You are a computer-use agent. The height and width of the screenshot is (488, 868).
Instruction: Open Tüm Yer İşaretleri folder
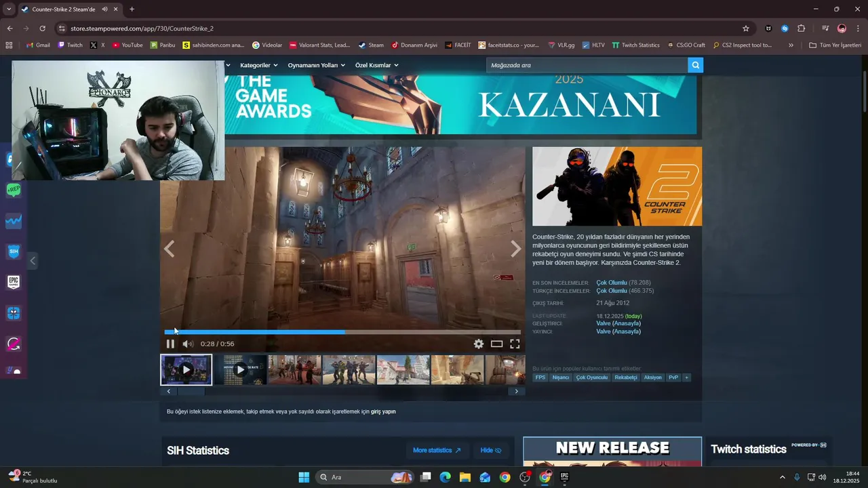click(x=835, y=45)
